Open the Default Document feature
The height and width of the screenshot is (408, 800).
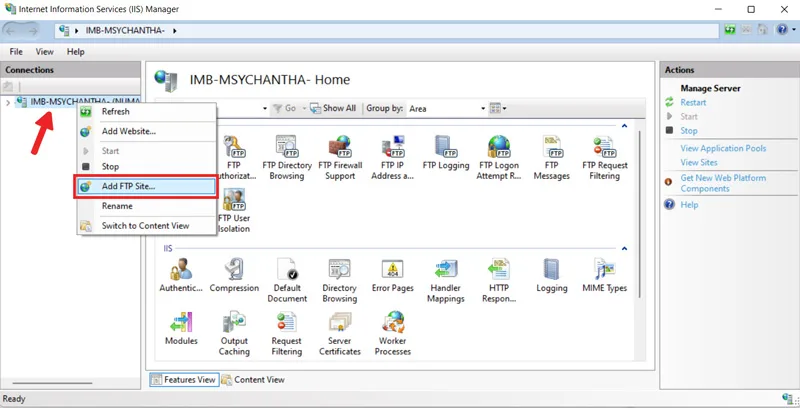tap(287, 280)
